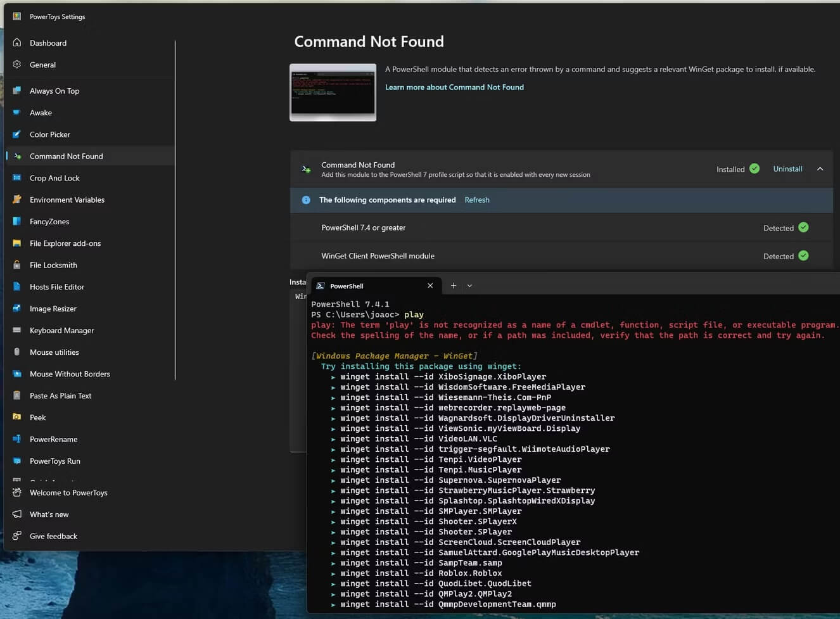
Task: Click 'WinGet Client PowerShell module' requirement text
Action: [x=378, y=256]
